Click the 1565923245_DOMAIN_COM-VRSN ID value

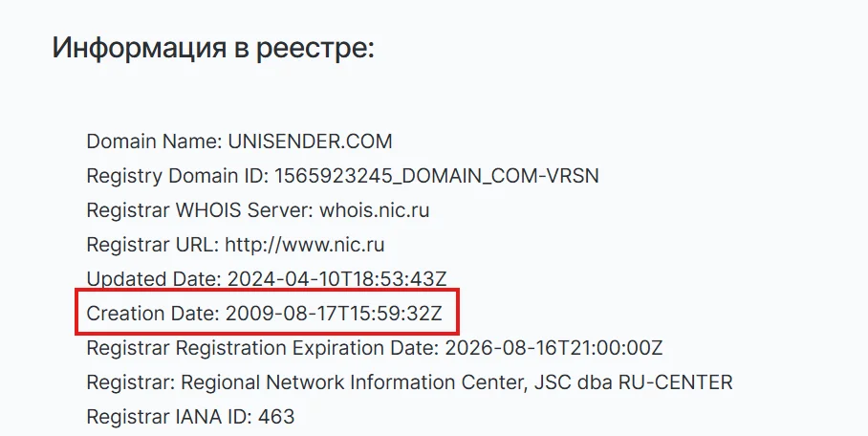[x=437, y=176]
